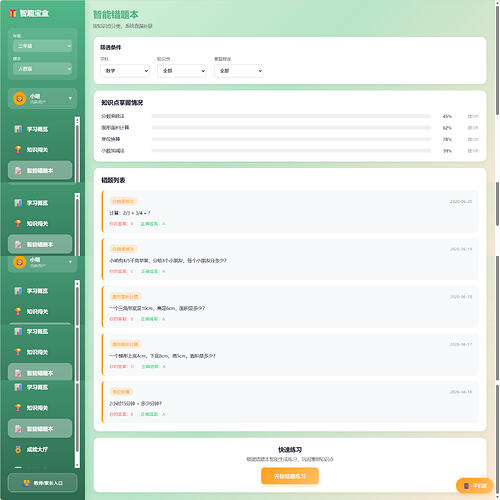Screen dimensions: 500x500
Task: Click the 单位换算 mastery progress bar
Action: (x=291, y=139)
